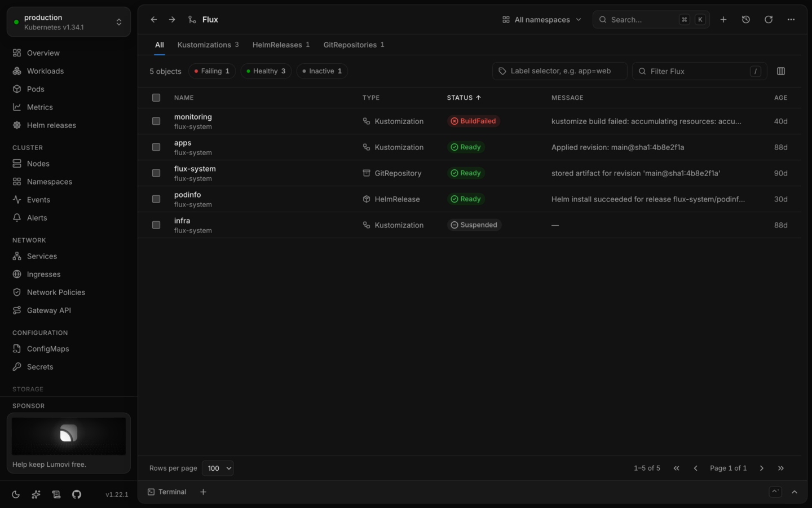Toggle dark mode with the moon icon
812x508 pixels.
point(16,494)
